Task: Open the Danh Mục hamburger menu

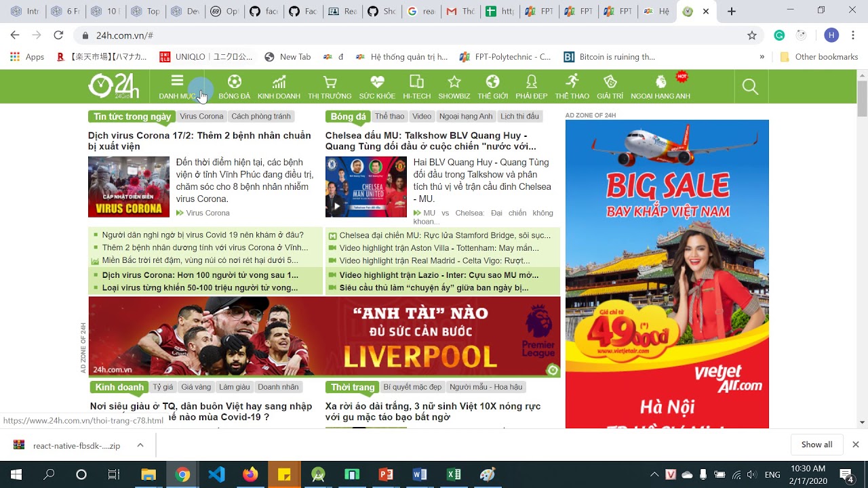Action: [x=177, y=87]
